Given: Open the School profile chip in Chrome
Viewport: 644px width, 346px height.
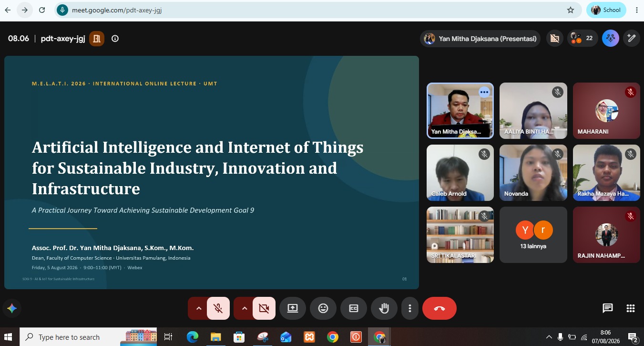Looking at the screenshot, I should click(606, 10).
